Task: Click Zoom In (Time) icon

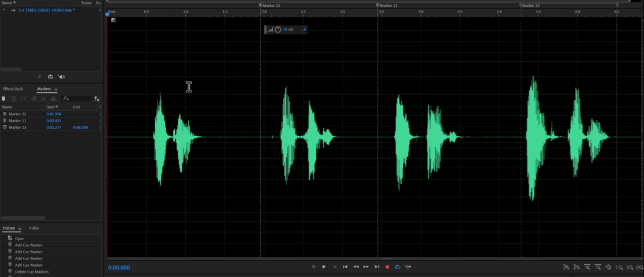Action: [587, 267]
